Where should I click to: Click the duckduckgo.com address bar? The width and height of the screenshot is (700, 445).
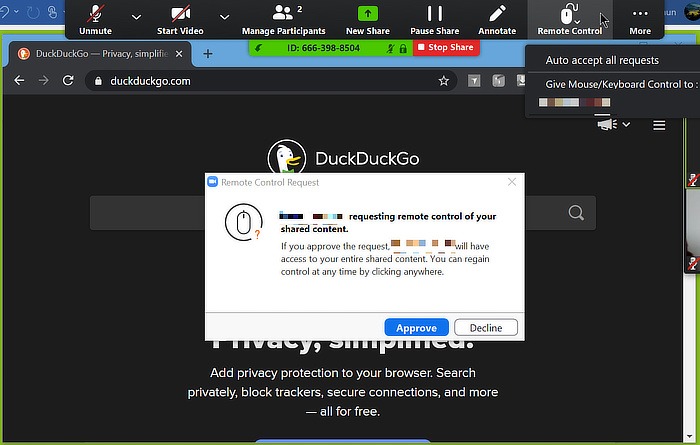pos(271,81)
